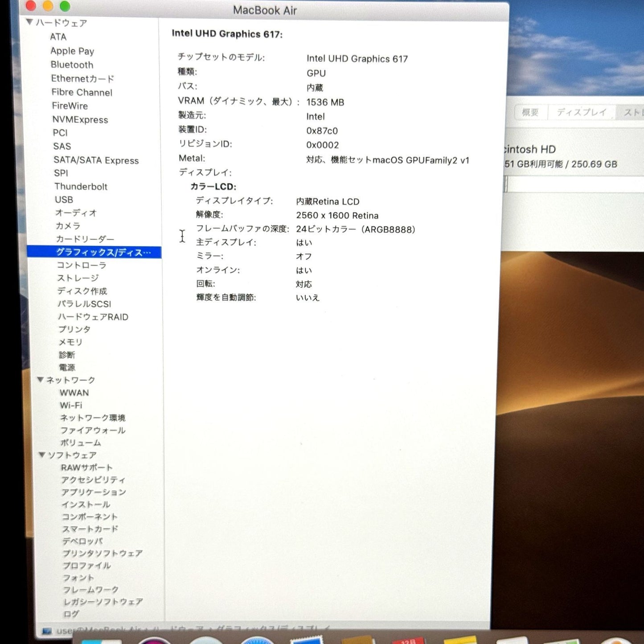
Task: Select カメラ in the sidebar
Action: pos(68,226)
